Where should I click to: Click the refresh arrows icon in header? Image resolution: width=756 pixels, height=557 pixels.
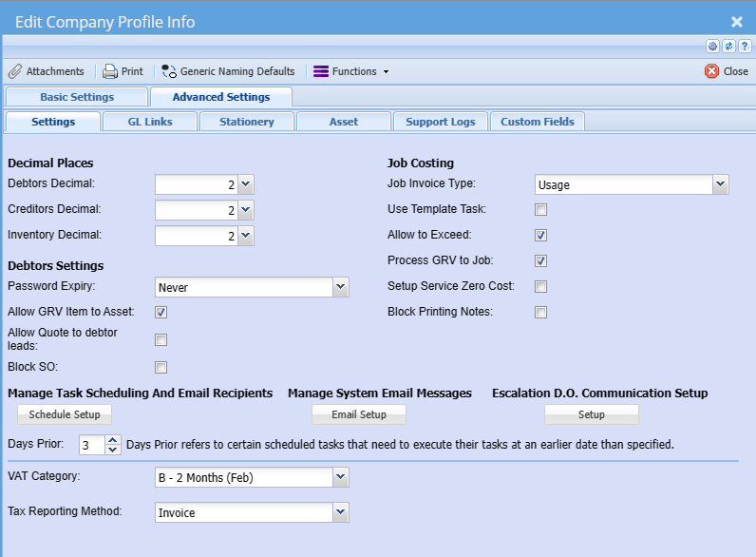coord(728,46)
